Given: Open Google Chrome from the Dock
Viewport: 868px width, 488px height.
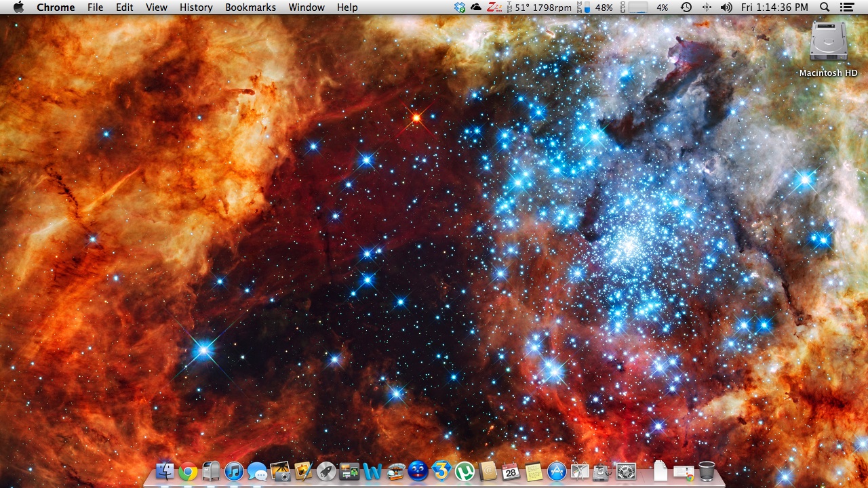Looking at the screenshot, I should (188, 471).
